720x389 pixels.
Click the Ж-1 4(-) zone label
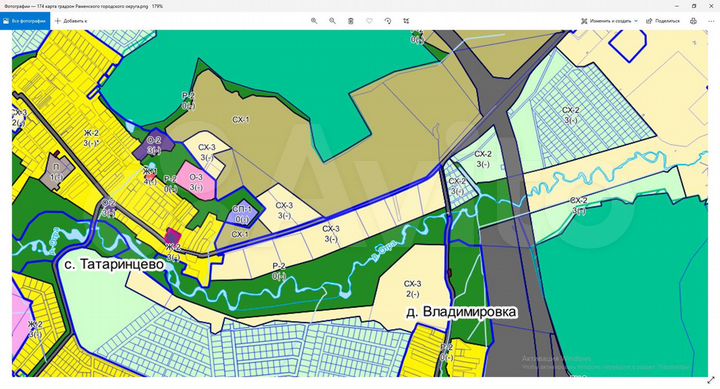150,176
